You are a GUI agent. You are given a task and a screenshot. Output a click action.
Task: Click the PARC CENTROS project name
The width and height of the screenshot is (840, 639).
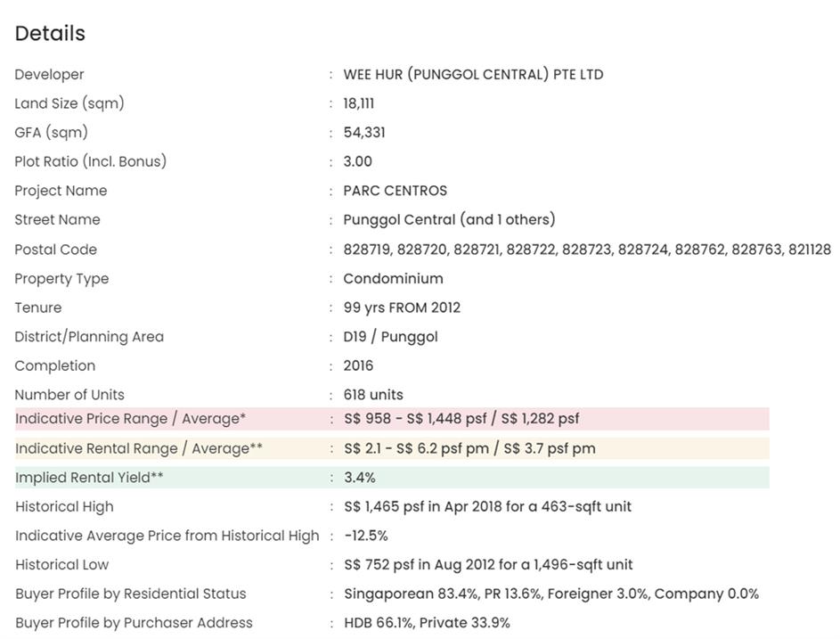pos(395,191)
